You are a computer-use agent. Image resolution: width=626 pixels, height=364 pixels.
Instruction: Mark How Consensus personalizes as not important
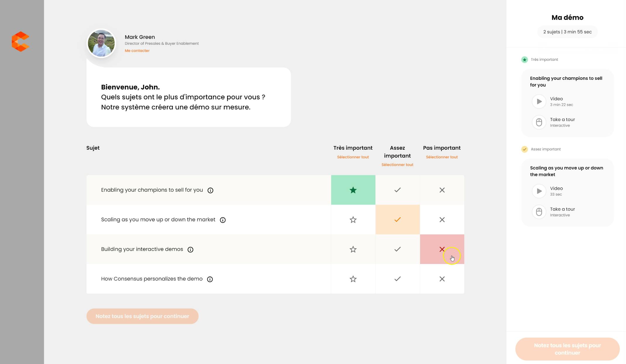[x=442, y=279]
